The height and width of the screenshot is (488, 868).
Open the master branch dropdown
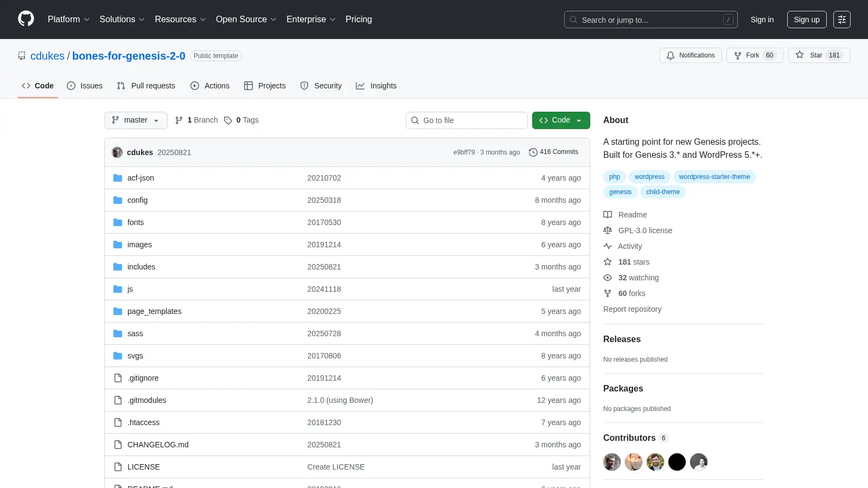[136, 120]
